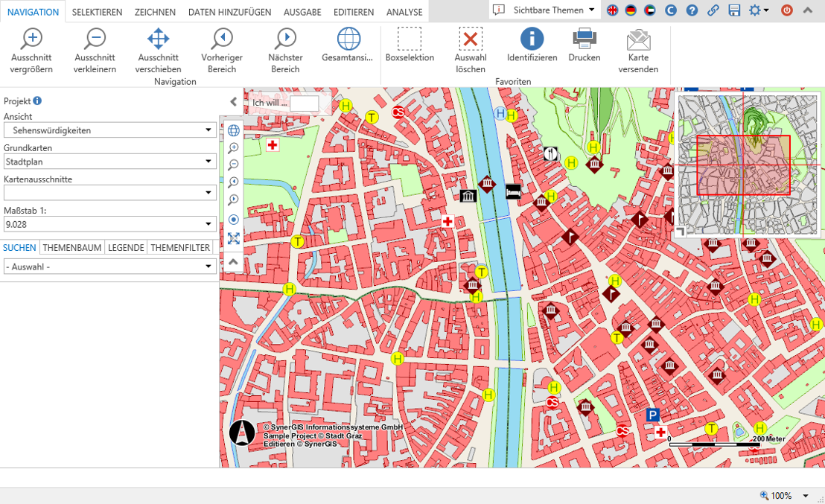The image size is (825, 504).
Task: Select the Ausschnitt verschieben pan tool
Action: 158,49
